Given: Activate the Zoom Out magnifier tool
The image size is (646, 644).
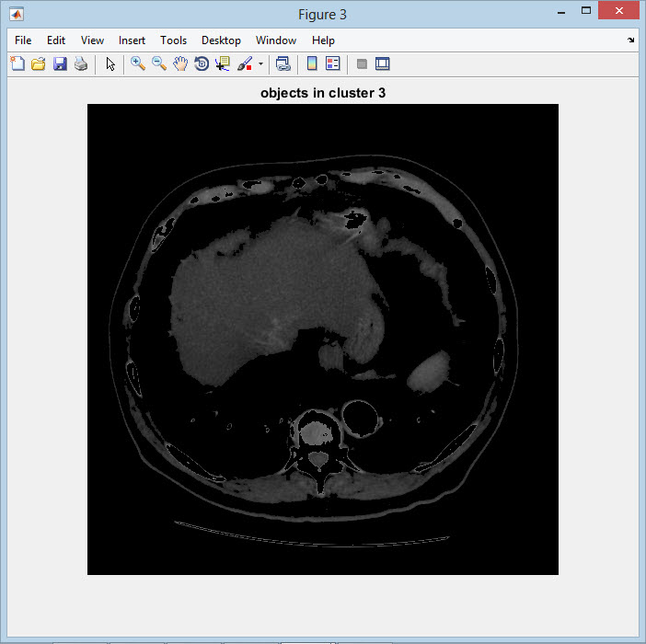Looking at the screenshot, I should 159,63.
